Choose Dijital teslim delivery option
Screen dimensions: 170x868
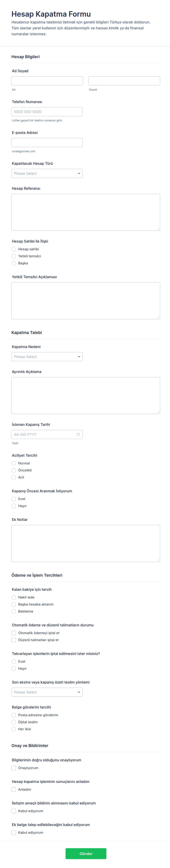click(x=14, y=722)
